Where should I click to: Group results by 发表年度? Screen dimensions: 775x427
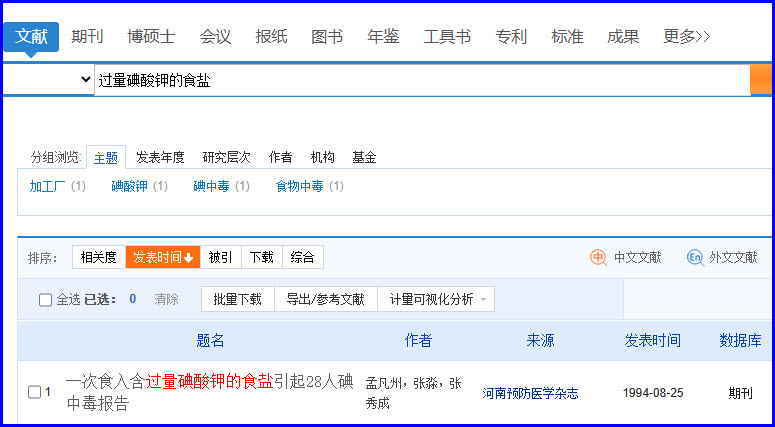160,158
